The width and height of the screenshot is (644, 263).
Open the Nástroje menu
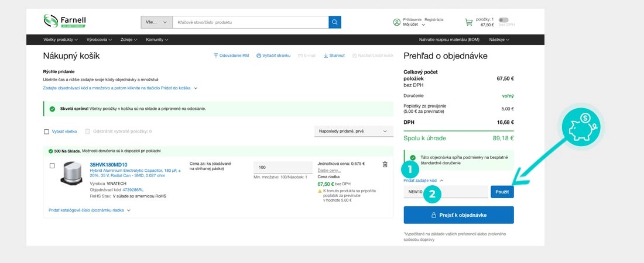click(x=499, y=40)
